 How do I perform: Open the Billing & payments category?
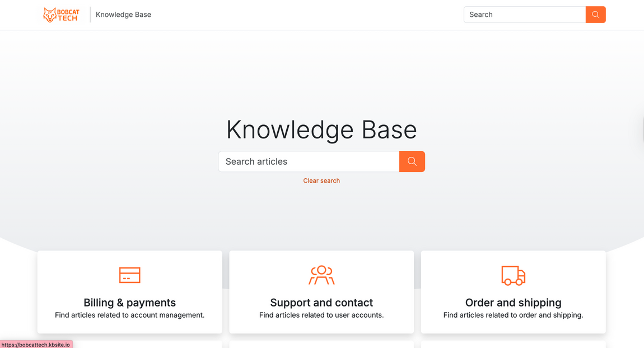[x=129, y=292]
